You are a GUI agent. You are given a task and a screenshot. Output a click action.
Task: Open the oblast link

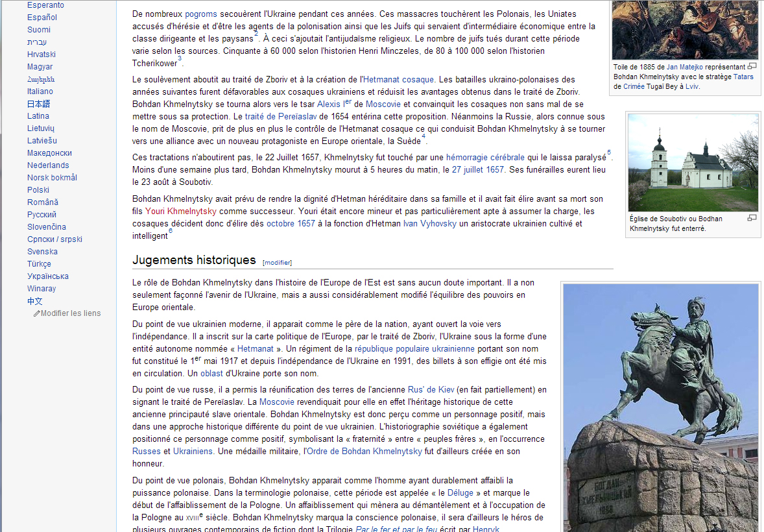[x=211, y=374]
